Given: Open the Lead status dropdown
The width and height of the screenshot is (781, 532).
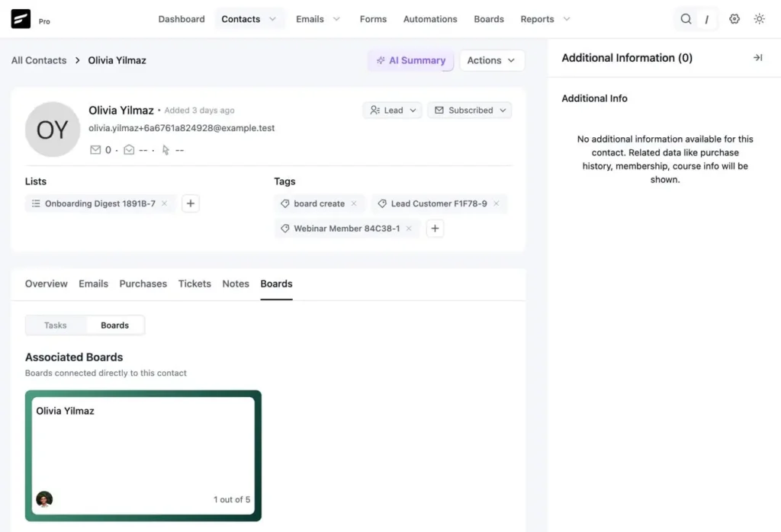Looking at the screenshot, I should 393,110.
